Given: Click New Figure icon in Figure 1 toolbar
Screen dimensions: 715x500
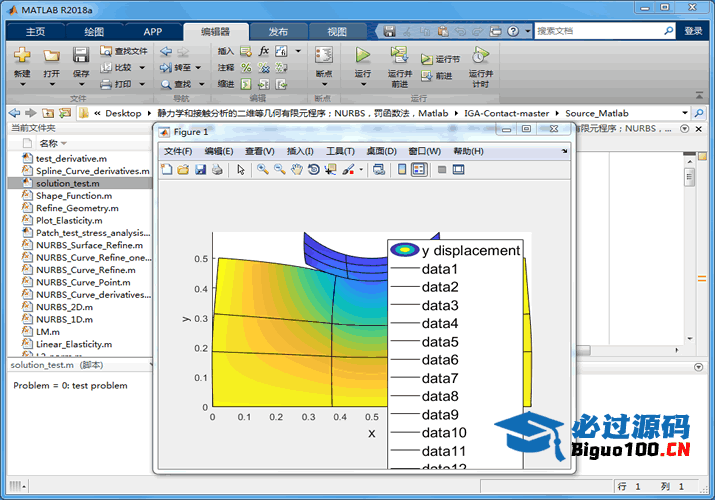Looking at the screenshot, I should point(167,170).
